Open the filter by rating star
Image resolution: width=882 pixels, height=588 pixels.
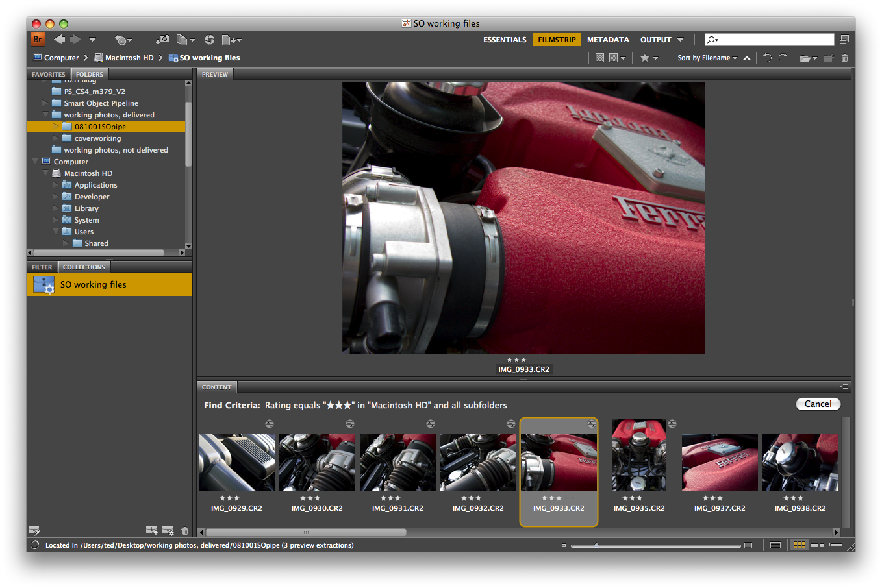coord(648,58)
